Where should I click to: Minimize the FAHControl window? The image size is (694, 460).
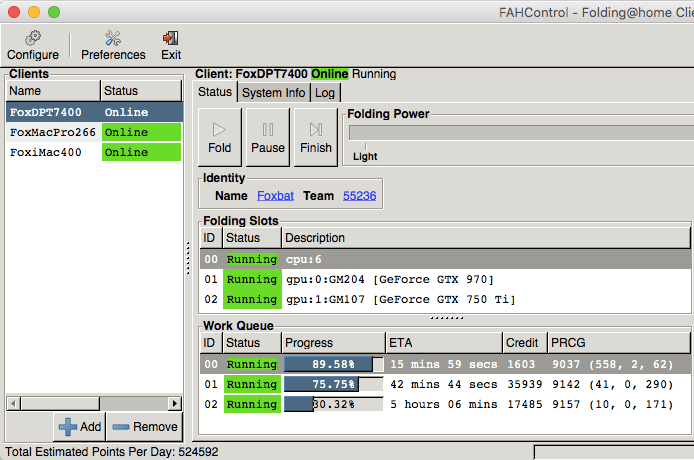(x=34, y=12)
